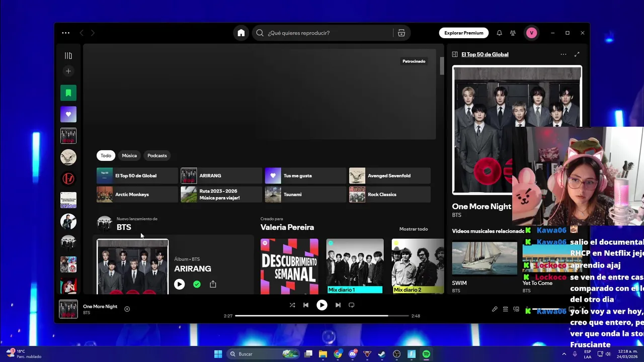Open the Browse icon in search bar

coord(401,33)
